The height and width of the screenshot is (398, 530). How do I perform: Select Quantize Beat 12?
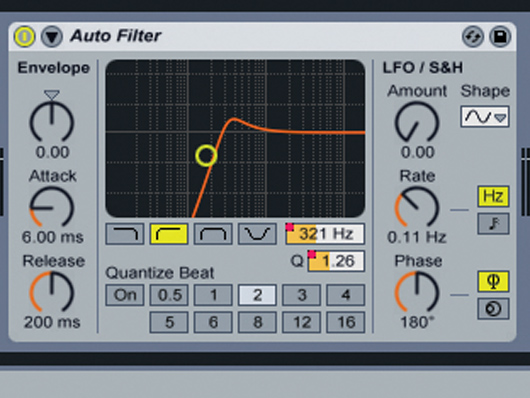[x=302, y=322]
